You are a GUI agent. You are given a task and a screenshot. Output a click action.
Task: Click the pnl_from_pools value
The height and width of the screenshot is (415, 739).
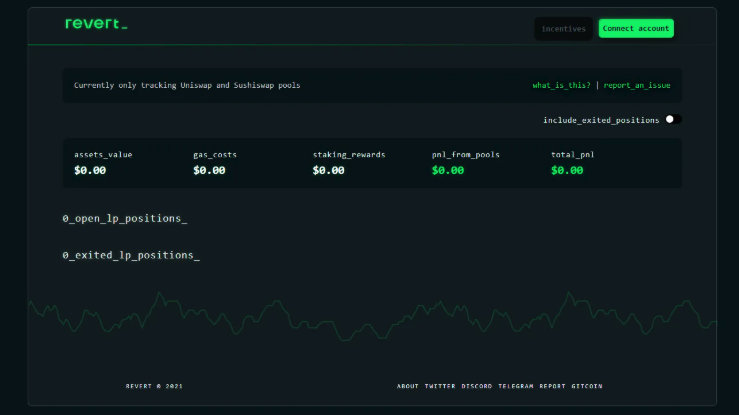pyautogui.click(x=448, y=170)
